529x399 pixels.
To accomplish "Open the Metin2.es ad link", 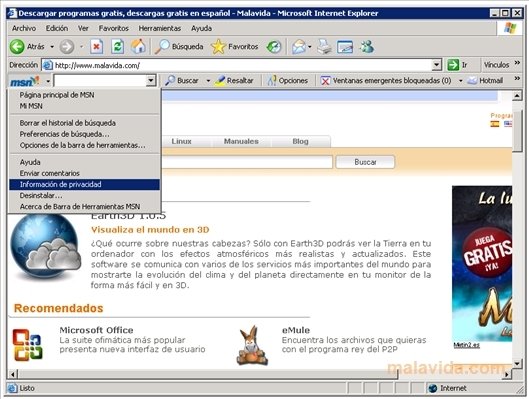I will tap(466, 345).
